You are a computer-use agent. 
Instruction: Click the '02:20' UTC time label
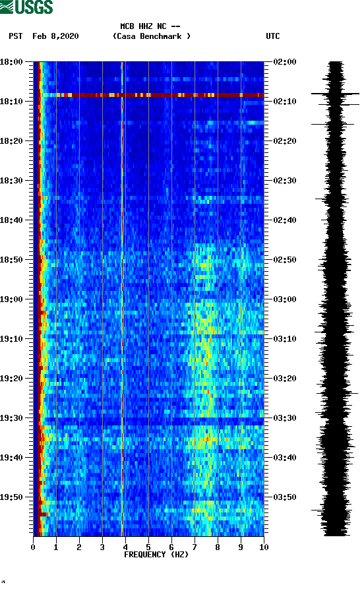point(285,141)
